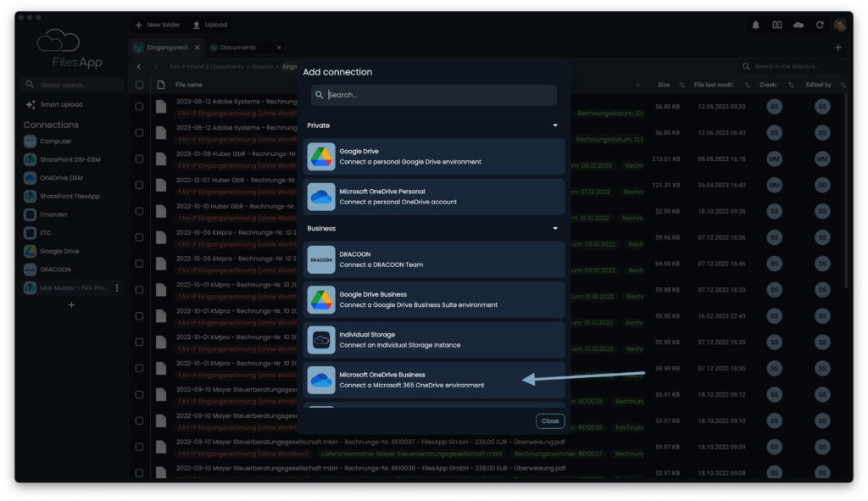
Task: Open the three-dot menu for Max Muster connection
Action: [x=117, y=288]
